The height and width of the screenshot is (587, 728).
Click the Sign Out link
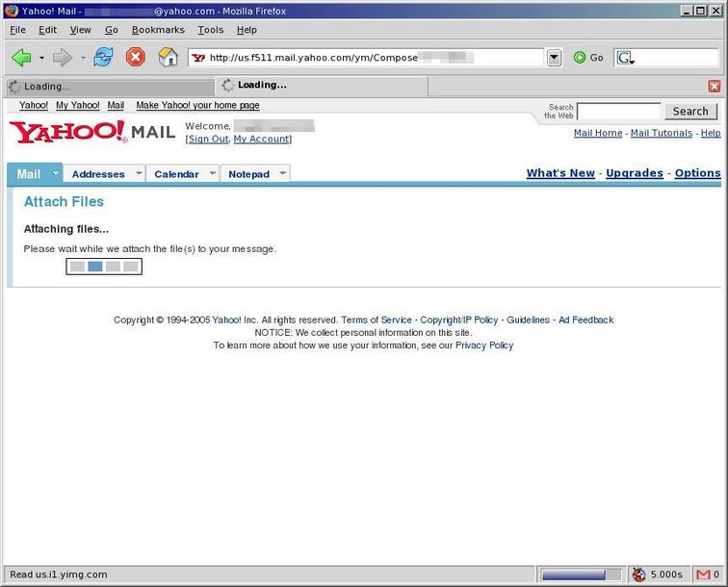pos(208,139)
